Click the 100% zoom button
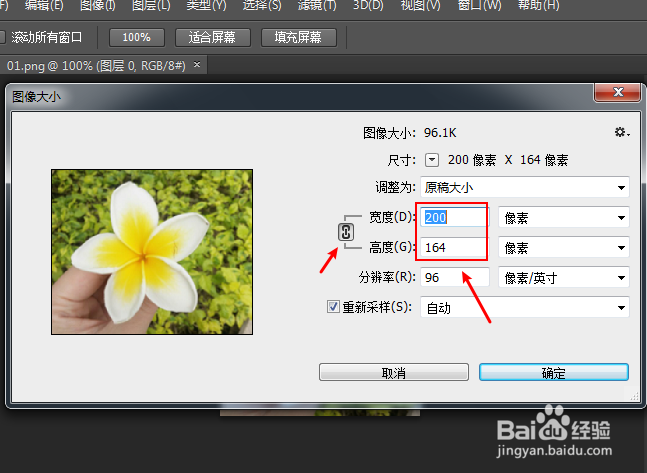This screenshot has height=473, width=647. coord(137,38)
